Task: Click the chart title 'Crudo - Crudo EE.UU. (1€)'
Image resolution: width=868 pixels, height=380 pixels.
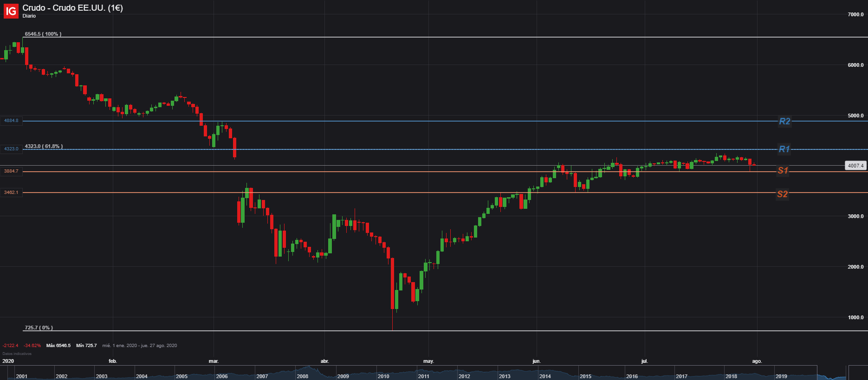Action: (72, 8)
